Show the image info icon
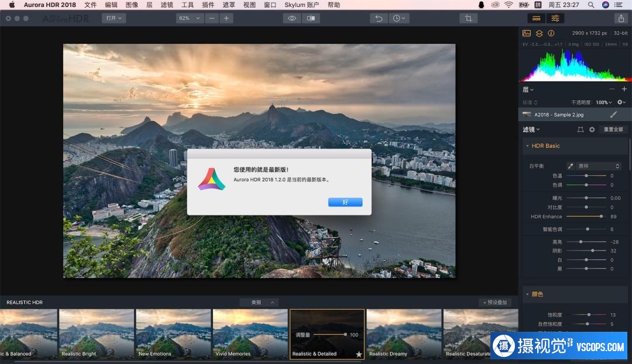 [x=551, y=33]
